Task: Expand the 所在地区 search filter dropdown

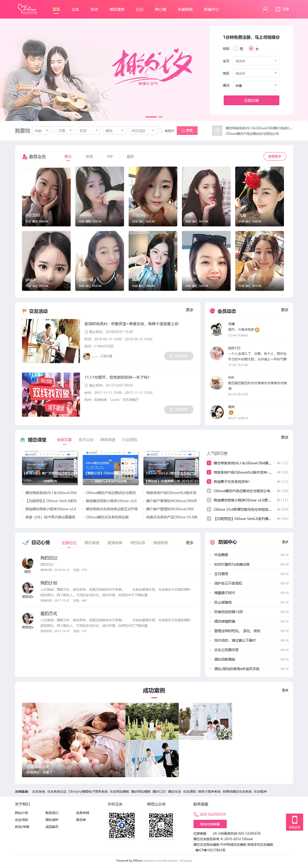Action: [x=142, y=131]
